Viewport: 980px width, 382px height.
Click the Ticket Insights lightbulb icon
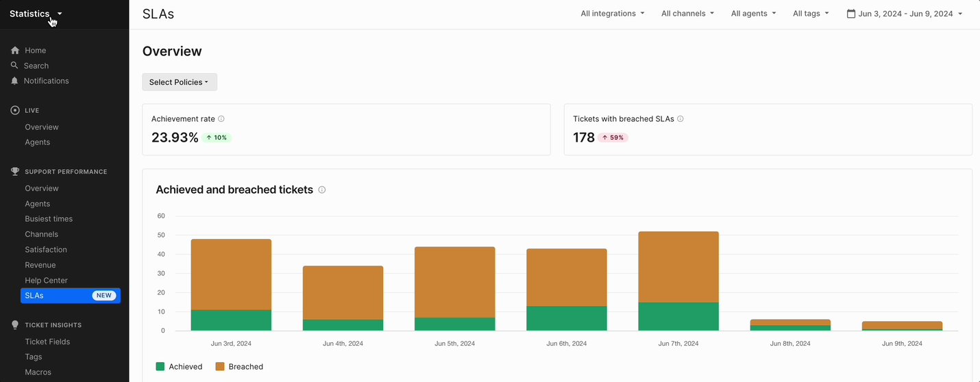click(15, 324)
